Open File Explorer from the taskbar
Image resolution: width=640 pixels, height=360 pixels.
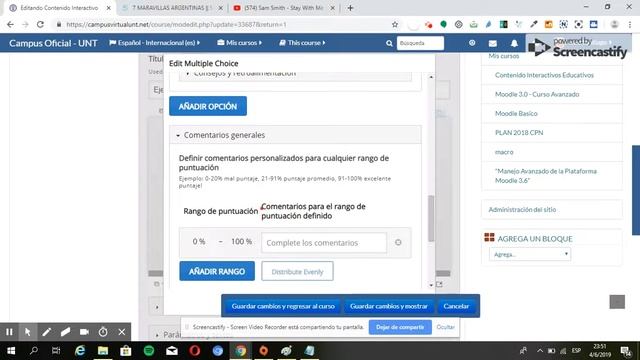click(102, 351)
